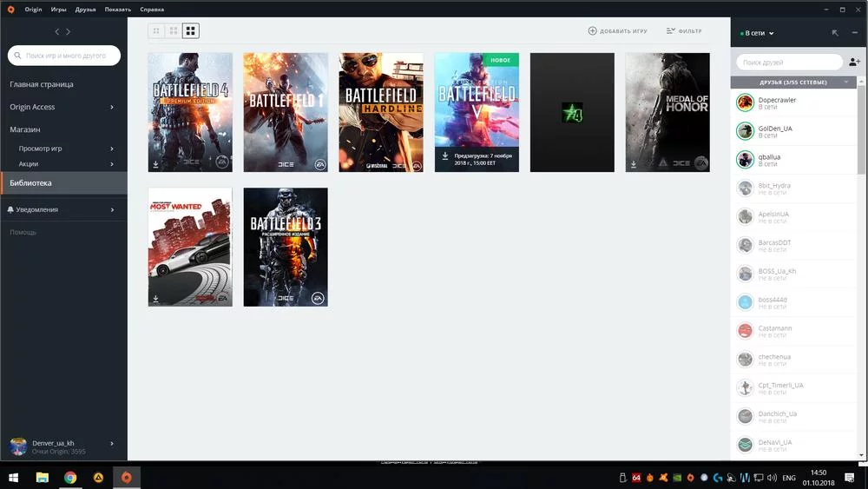Go back with the left navigation arrow
This screenshot has width=868, height=489.
pos(57,32)
